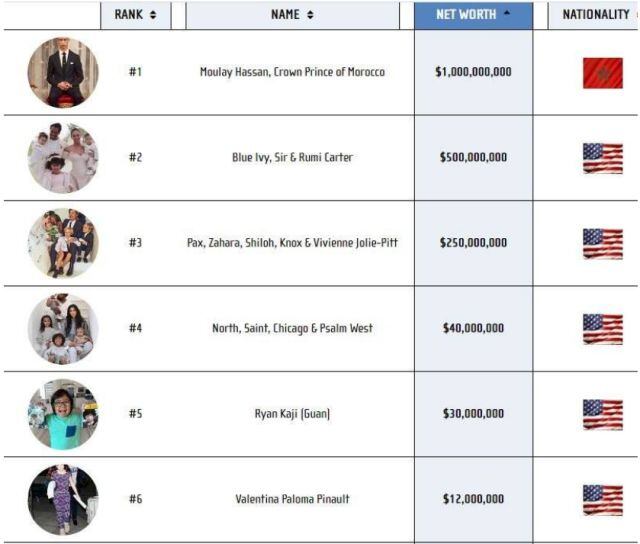Screen dimensions: 640x544
Task: Open Blue Ivy, Sir & Rumi Carter link
Action: point(292,158)
